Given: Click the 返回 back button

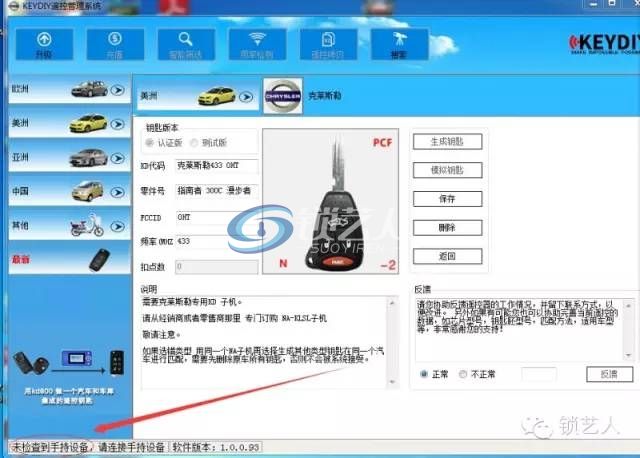Looking at the screenshot, I should click(447, 256).
